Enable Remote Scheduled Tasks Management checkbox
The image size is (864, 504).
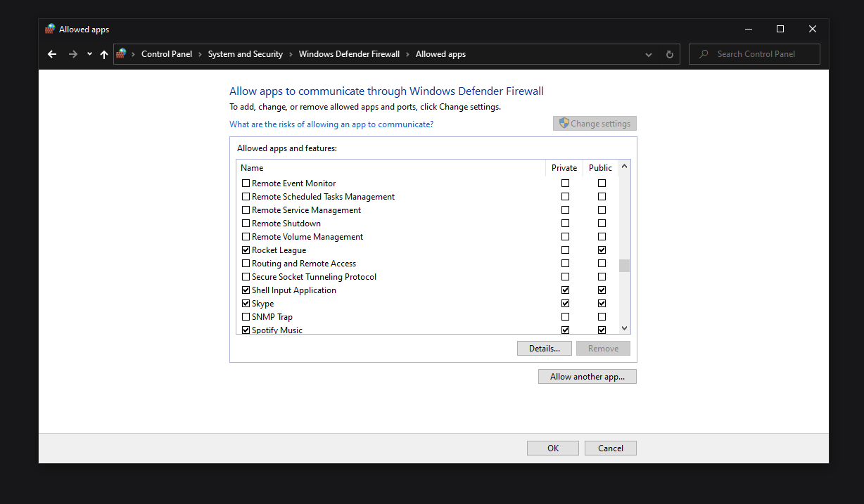tap(246, 197)
